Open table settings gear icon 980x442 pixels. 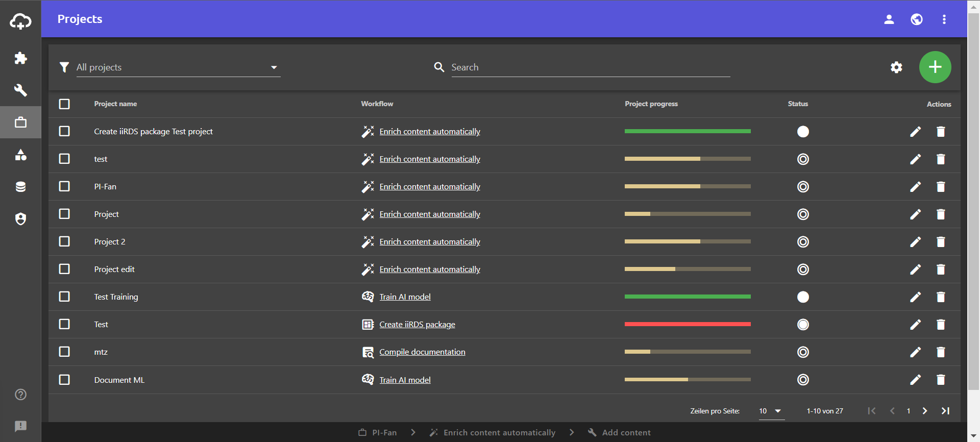click(896, 67)
